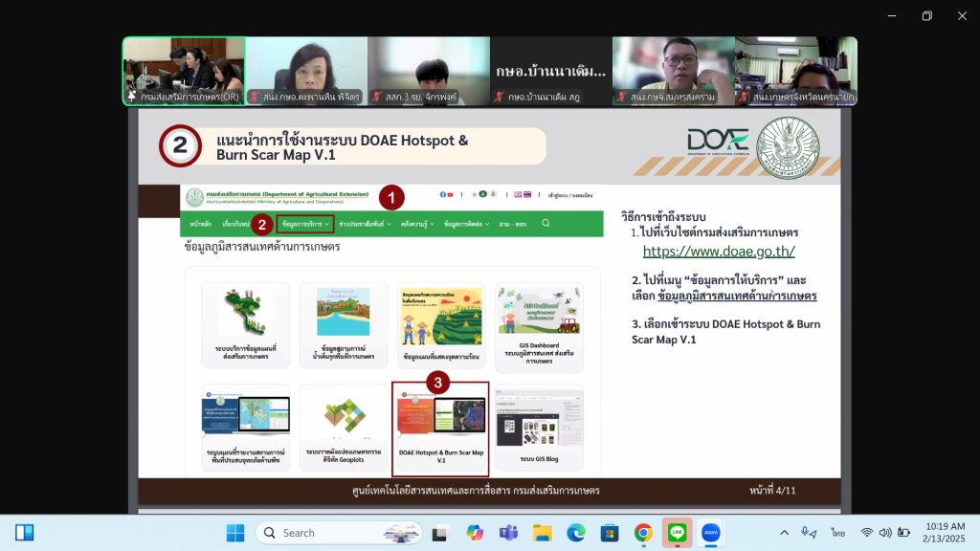Select the สนง.เกษตรจังหวัดนครนายก participant video
Viewport: 980px width, 551px height.
[796, 71]
